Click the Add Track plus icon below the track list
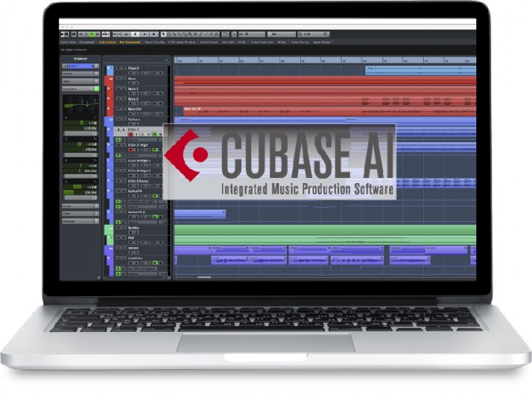Screen dimensions: 532x396 [x=164, y=278]
